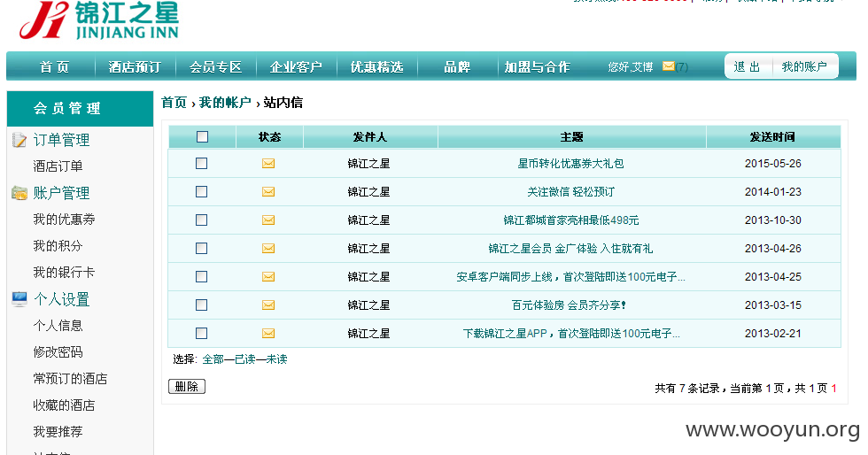Click the Jinjiang Inn logo
Image resolution: width=868 pixels, height=455 pixels.
[x=99, y=20]
